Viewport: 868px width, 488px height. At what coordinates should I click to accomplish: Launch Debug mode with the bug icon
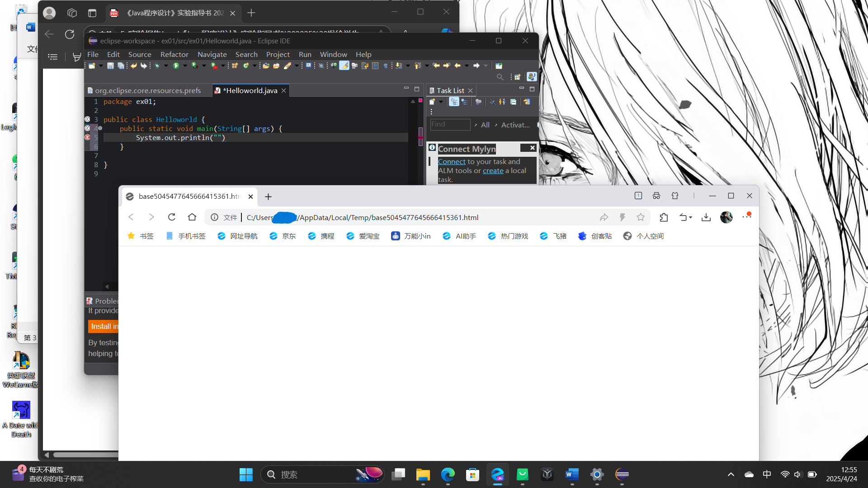point(157,66)
